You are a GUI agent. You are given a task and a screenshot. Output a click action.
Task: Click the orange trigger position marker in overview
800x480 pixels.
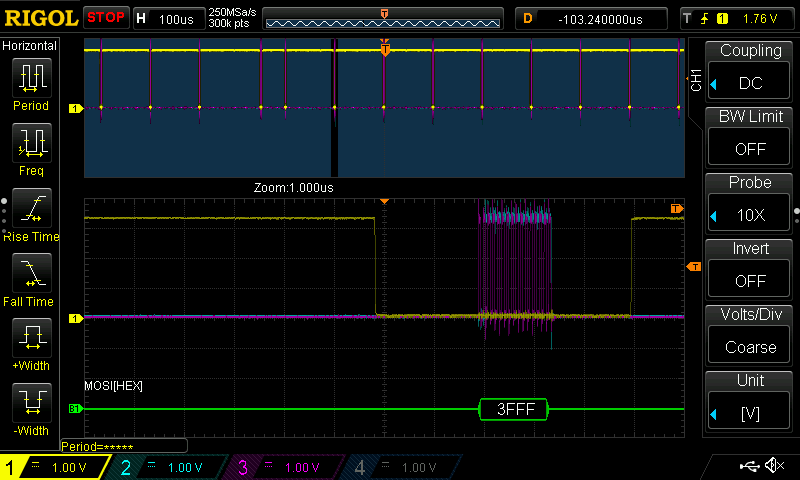[x=385, y=49]
